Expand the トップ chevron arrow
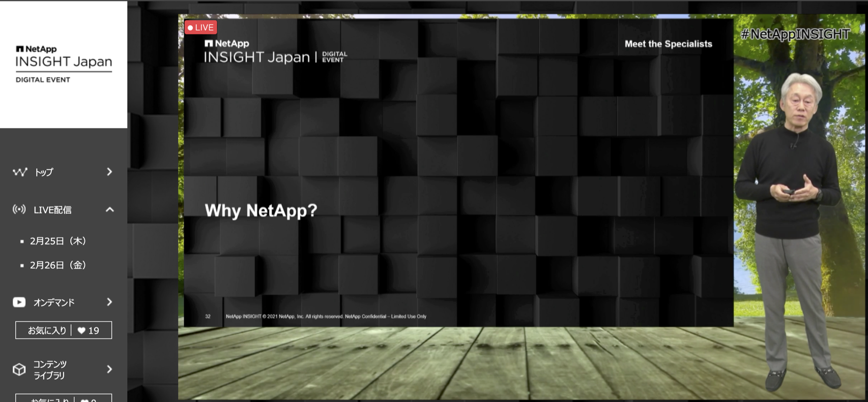Image resolution: width=868 pixels, height=402 pixels. point(109,172)
